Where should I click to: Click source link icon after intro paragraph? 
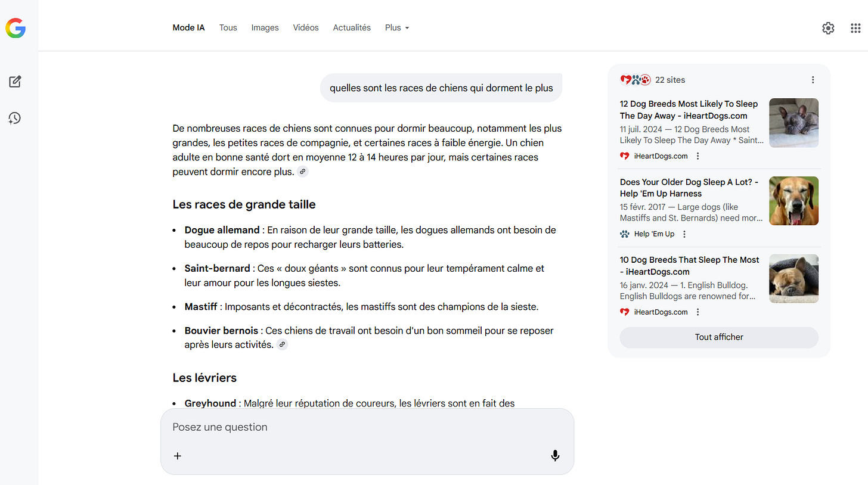coord(303,172)
